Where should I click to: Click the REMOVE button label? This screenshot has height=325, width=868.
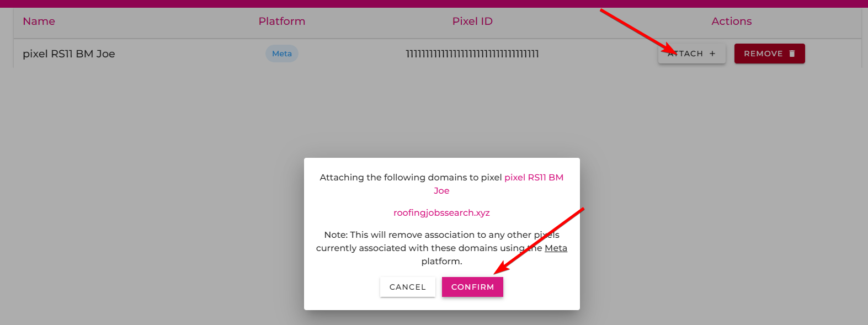(x=763, y=54)
